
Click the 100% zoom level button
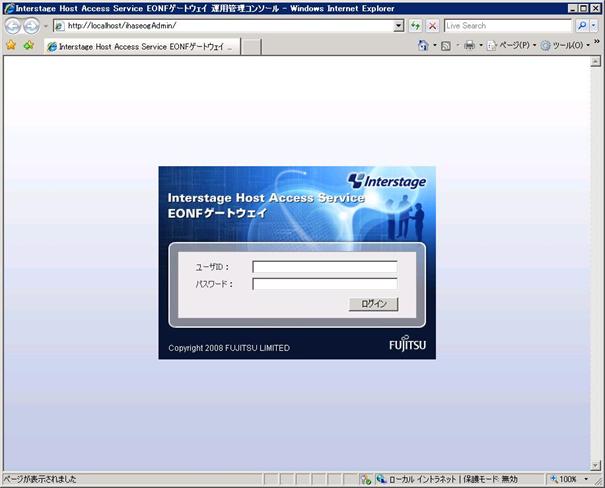564,479
